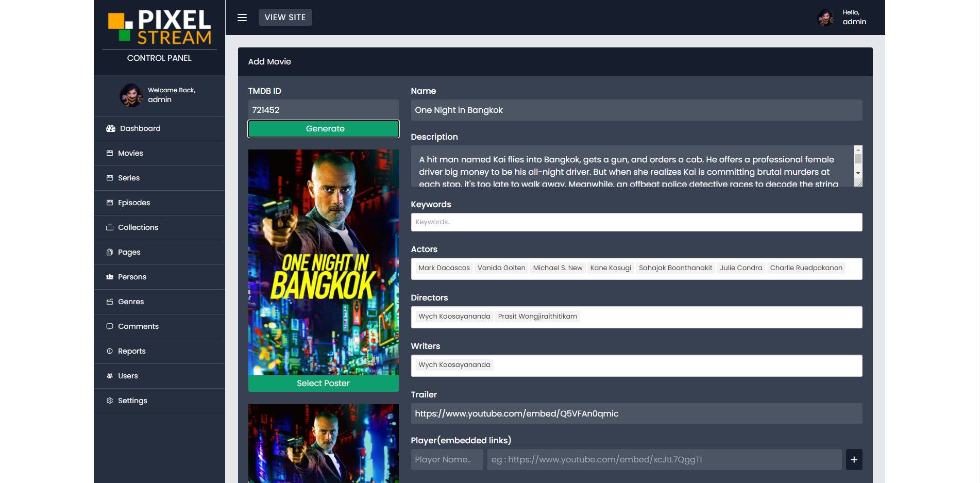Image resolution: width=980 pixels, height=483 pixels.
Task: Click the Settings gear icon
Action: (110, 401)
